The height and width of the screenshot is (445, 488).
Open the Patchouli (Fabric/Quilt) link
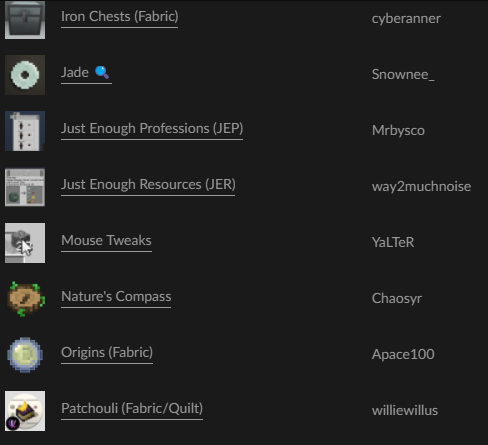tap(132, 409)
